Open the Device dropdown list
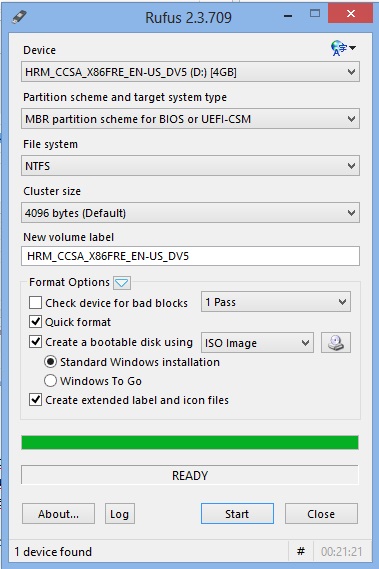 point(190,72)
